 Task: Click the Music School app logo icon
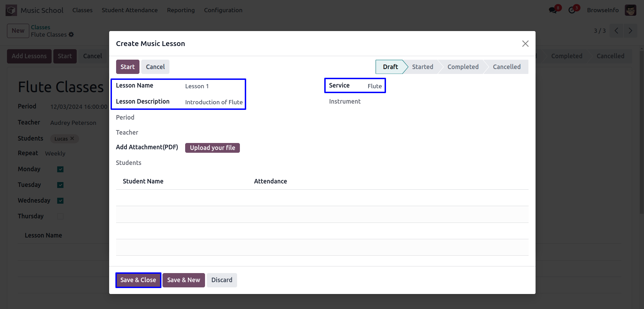(11, 10)
